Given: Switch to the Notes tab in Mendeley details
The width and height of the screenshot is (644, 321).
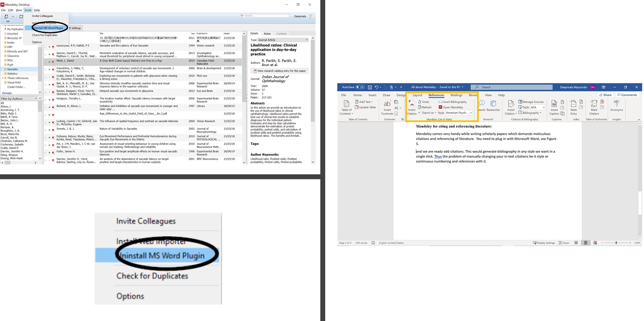Looking at the screenshot, I should (267, 34).
